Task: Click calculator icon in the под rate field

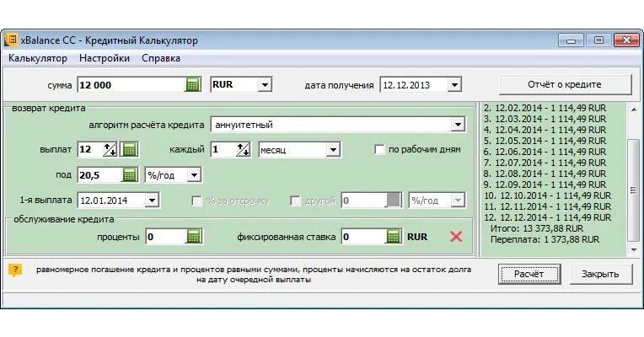Action: click(129, 175)
